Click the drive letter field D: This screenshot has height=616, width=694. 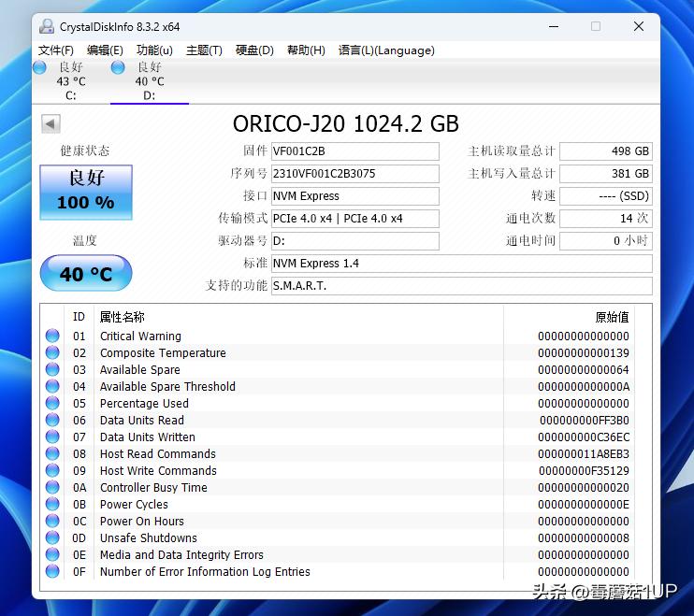tap(355, 241)
